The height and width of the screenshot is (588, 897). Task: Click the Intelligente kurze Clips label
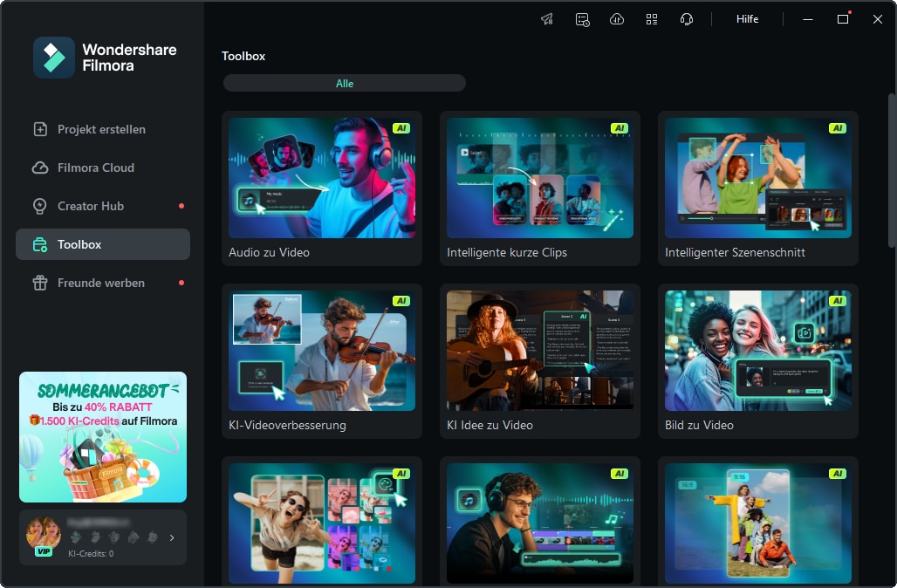tap(507, 252)
